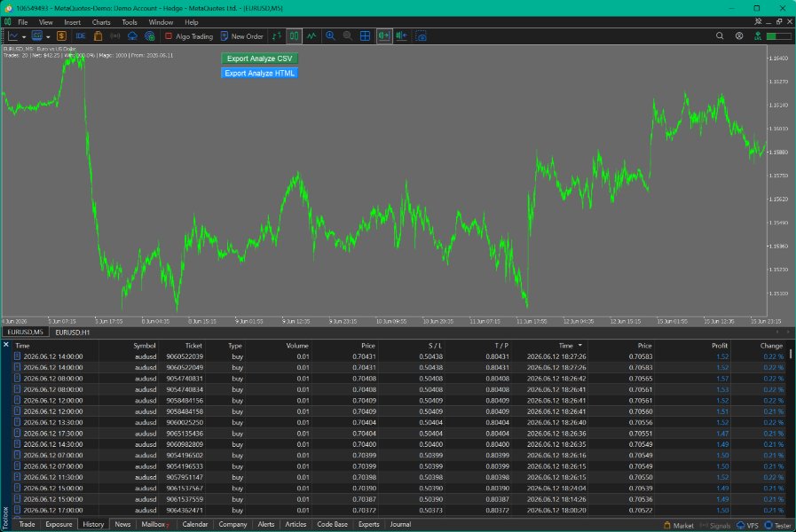Image resolution: width=796 pixels, height=532 pixels.
Task: Open Market Watch dollar icon
Action: pyautogui.click(x=61, y=36)
